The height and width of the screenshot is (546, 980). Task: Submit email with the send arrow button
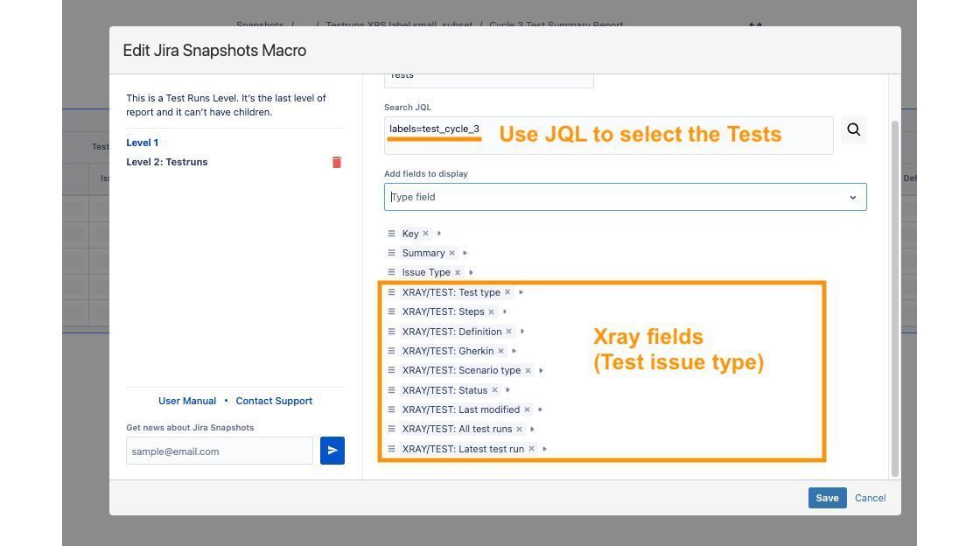(x=332, y=451)
